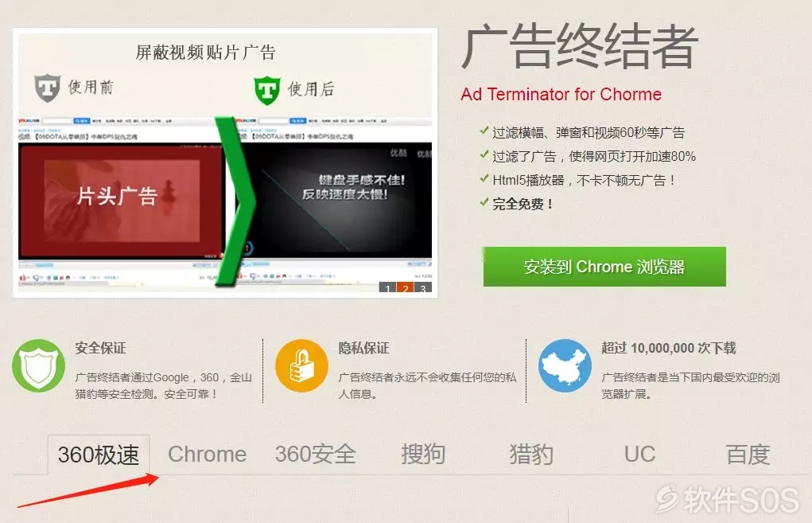Image resolution: width=812 pixels, height=523 pixels.
Task: Click the 广告终结者 title heading
Action: pos(579,48)
